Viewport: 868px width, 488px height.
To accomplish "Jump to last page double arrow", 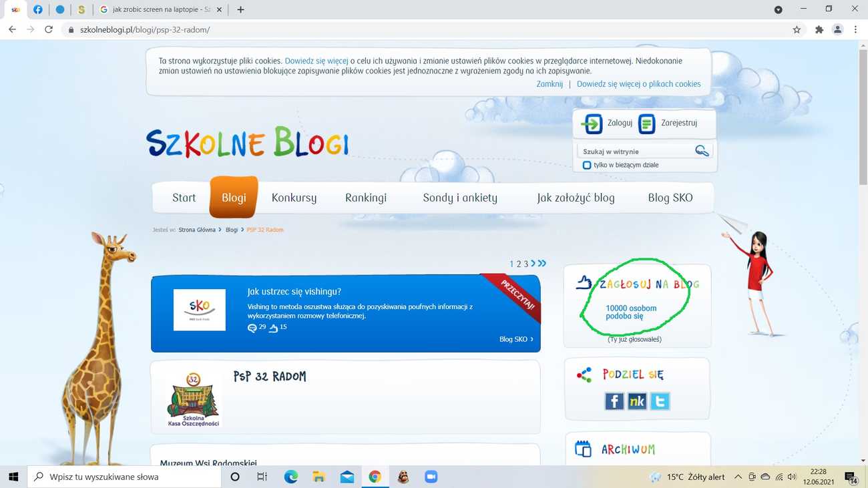I will coord(542,264).
